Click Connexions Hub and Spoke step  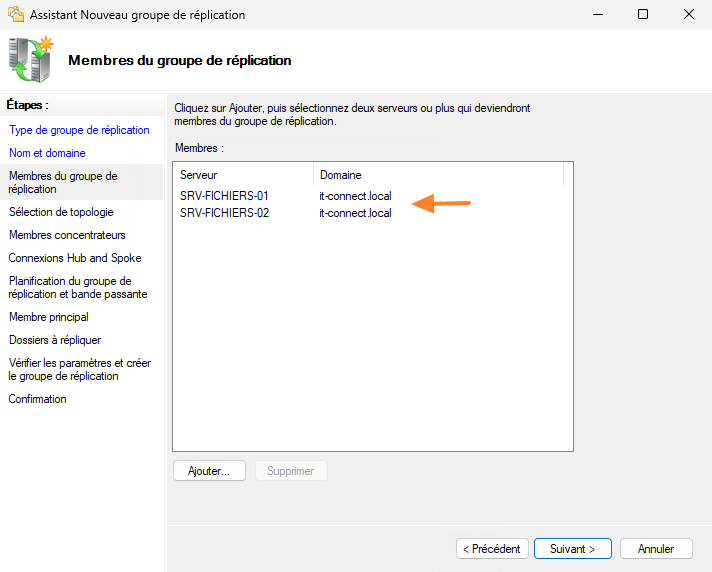(75, 258)
